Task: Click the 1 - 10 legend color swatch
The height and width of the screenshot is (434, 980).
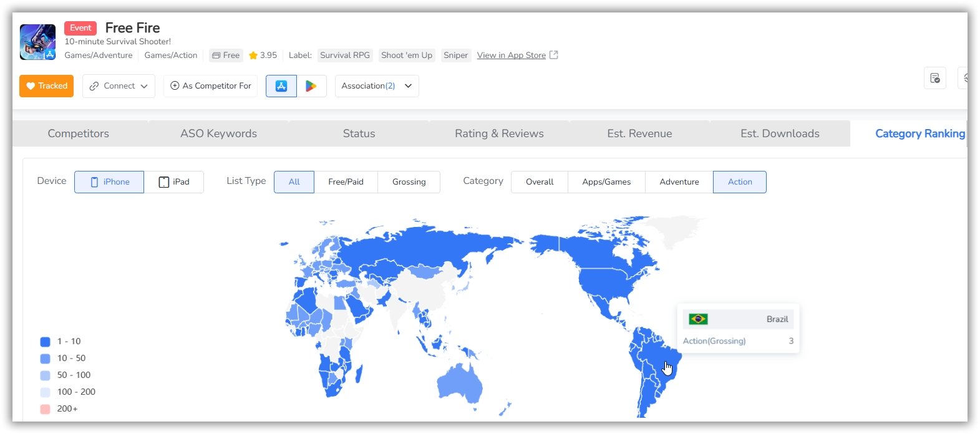Action: (x=45, y=342)
